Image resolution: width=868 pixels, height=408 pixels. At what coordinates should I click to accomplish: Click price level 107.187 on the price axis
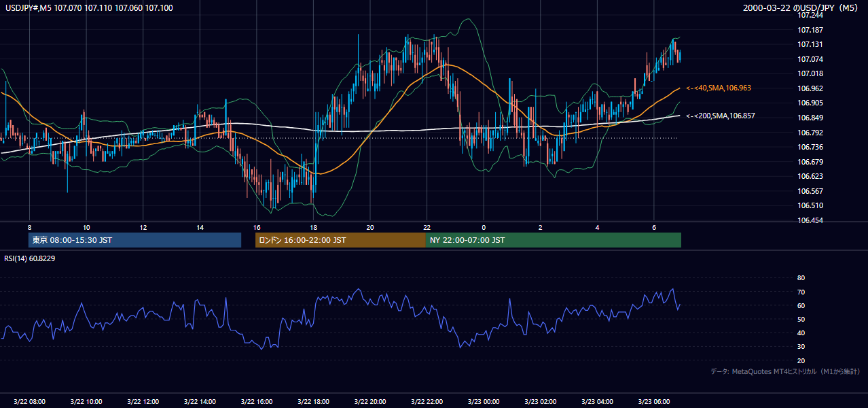[810, 30]
